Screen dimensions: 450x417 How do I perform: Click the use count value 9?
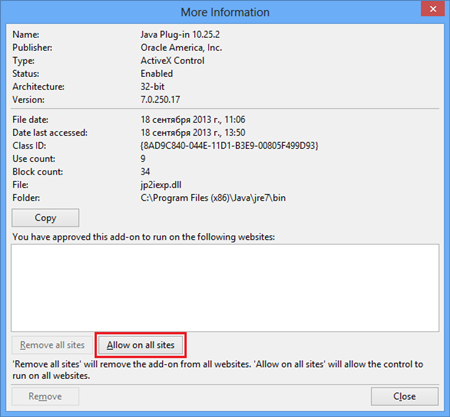[x=143, y=159]
